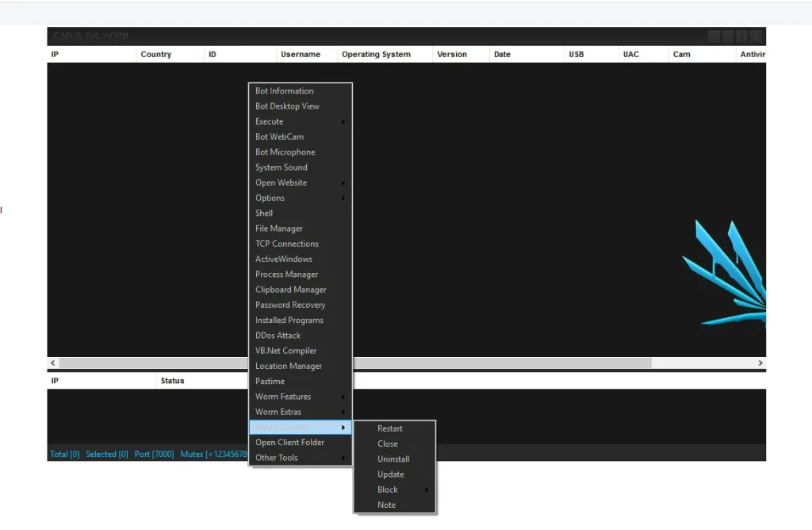This screenshot has width=812, height=530.
Task: Click the Username column header
Action: (x=301, y=55)
